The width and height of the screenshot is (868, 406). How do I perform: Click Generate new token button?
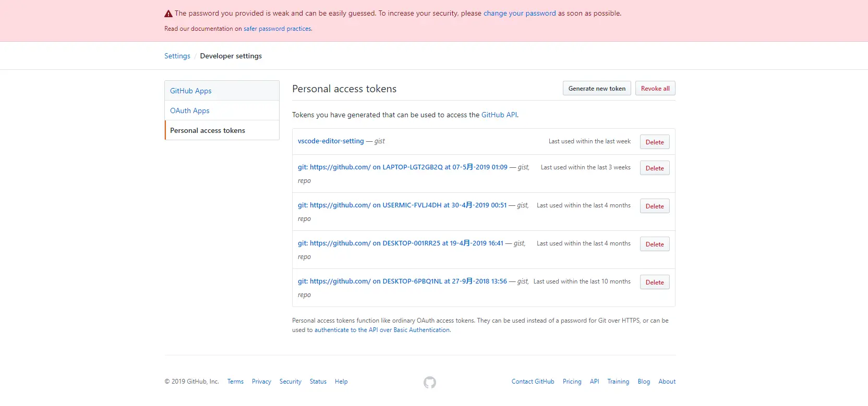597,89
